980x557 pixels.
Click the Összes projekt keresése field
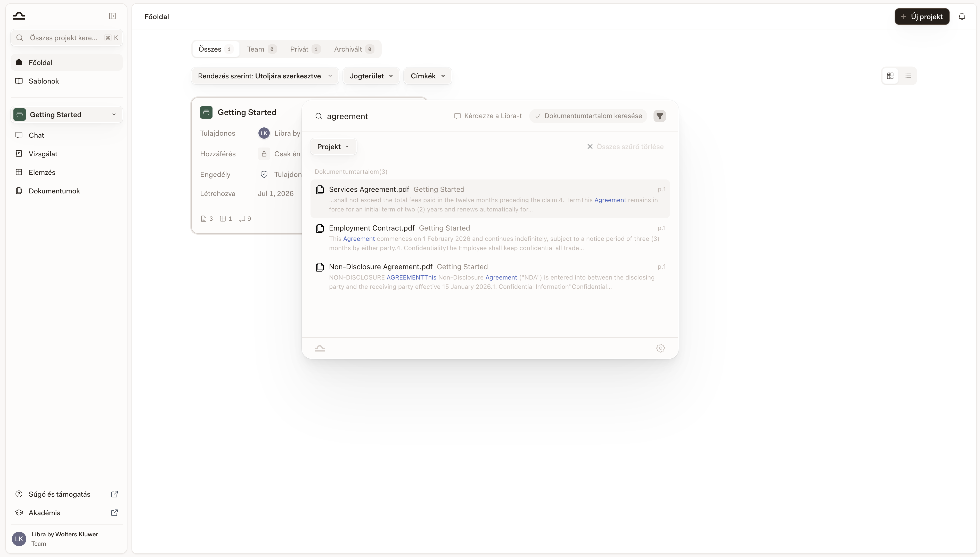pos(67,38)
